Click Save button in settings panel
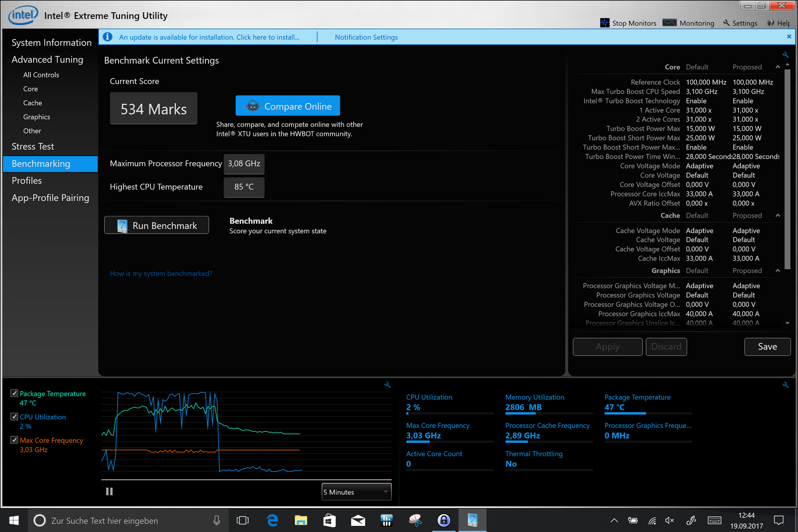Viewport: 798px width, 532px height. pyautogui.click(x=767, y=347)
